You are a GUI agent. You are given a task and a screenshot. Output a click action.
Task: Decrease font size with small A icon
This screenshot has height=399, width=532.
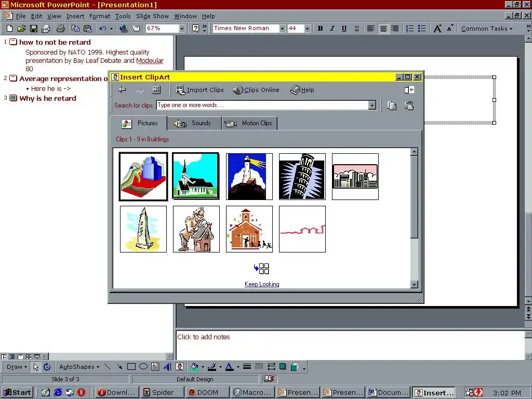pyautogui.click(x=450, y=29)
